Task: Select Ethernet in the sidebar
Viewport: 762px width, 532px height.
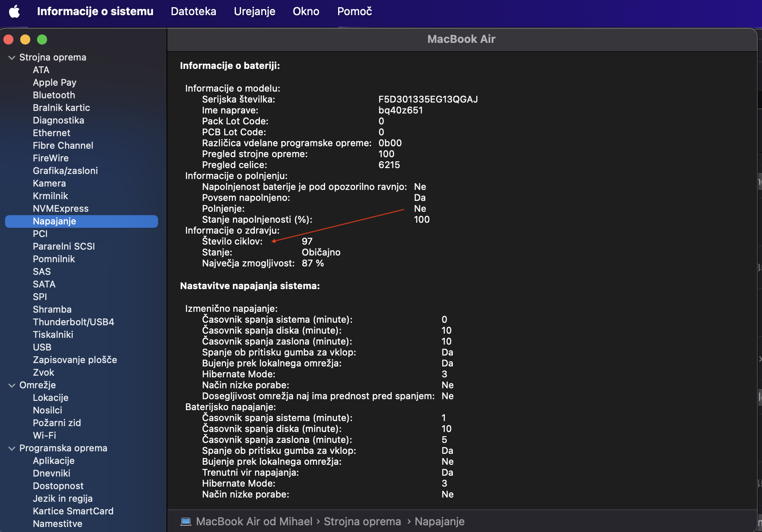Action: (x=51, y=133)
